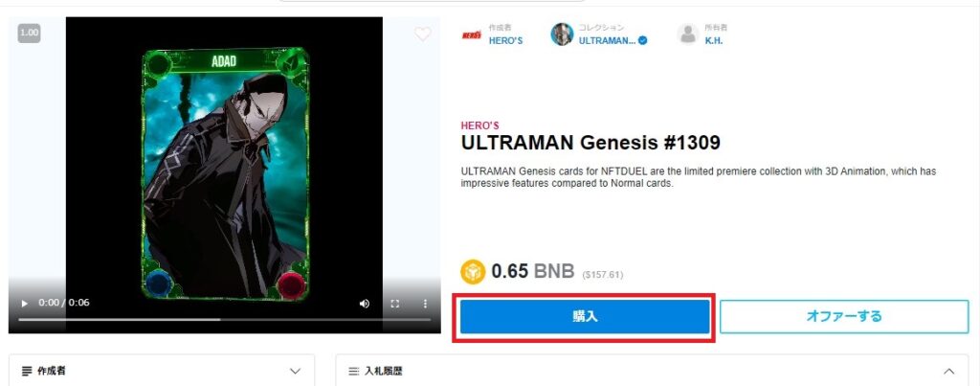This screenshot has height=386, width=980.
Task: Open HERO'S creator profile link
Action: (505, 40)
